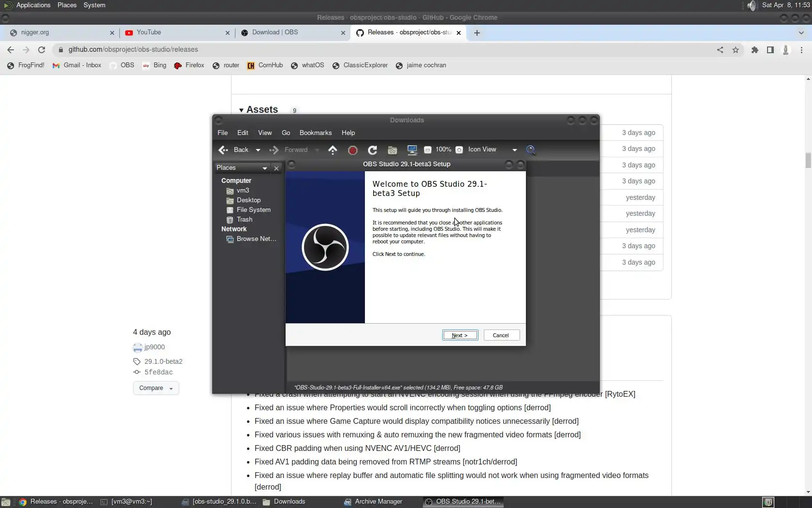
Task: Open the Bookmarks menu in Downloads
Action: 316,133
